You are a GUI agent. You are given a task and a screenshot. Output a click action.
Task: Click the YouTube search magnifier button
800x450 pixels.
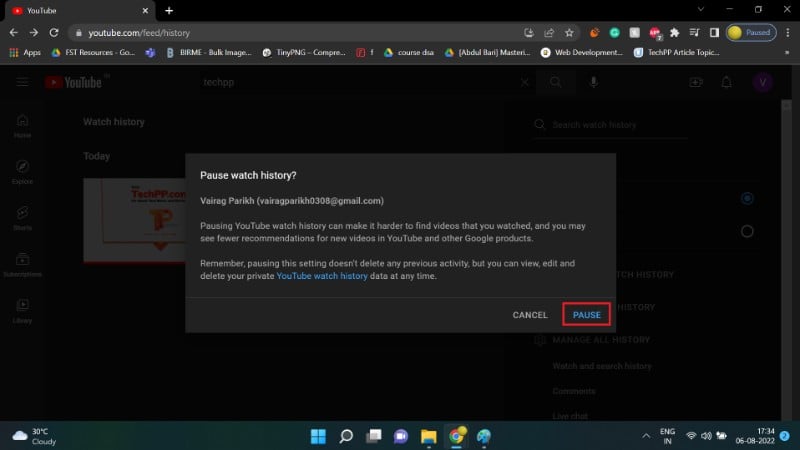point(556,82)
